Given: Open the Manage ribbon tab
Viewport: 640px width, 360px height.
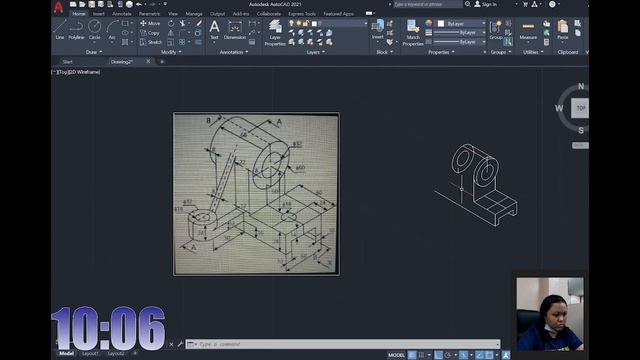Looking at the screenshot, I should (x=194, y=14).
